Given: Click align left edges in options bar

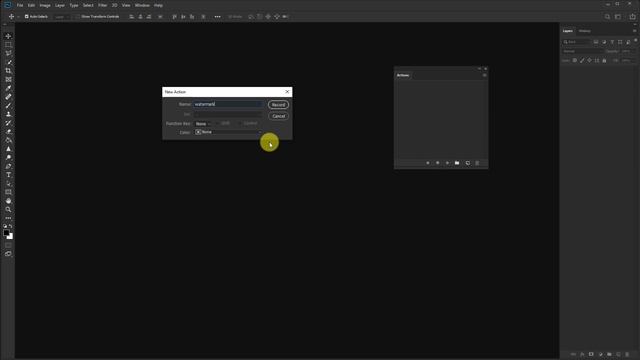Looking at the screenshot, I should 131,17.
